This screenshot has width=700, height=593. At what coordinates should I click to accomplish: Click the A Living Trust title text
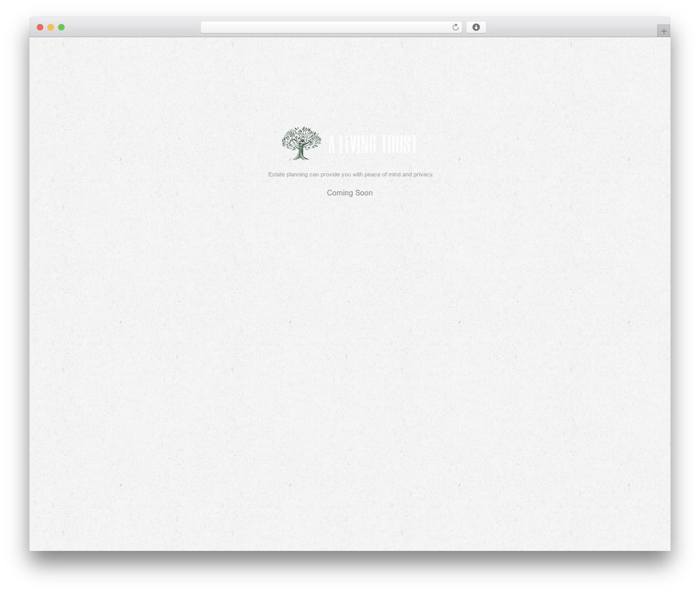pos(373,144)
